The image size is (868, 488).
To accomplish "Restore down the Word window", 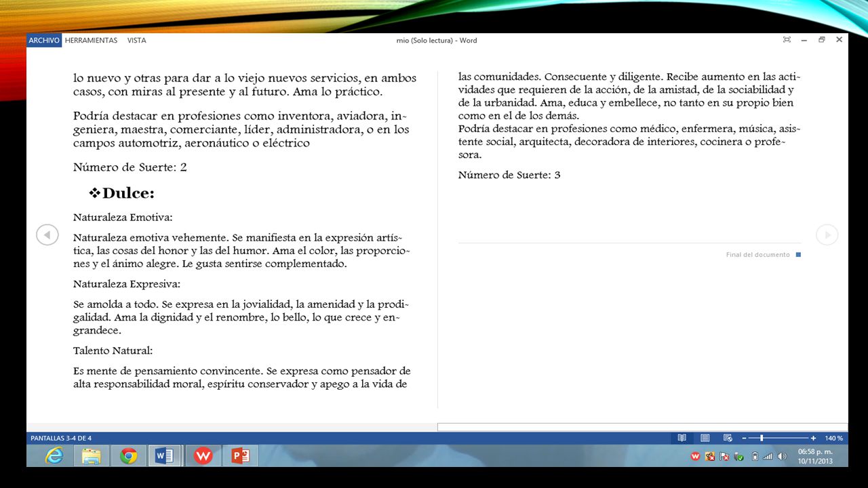I will (x=821, y=40).
